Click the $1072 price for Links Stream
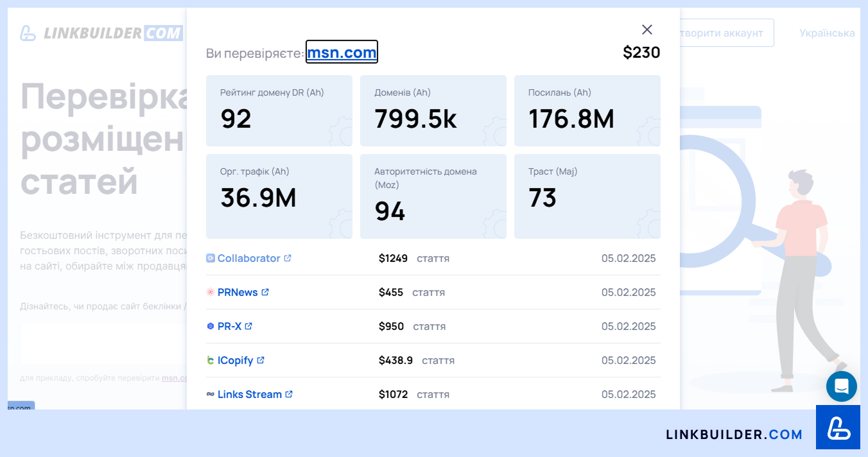868x457 pixels. click(393, 394)
